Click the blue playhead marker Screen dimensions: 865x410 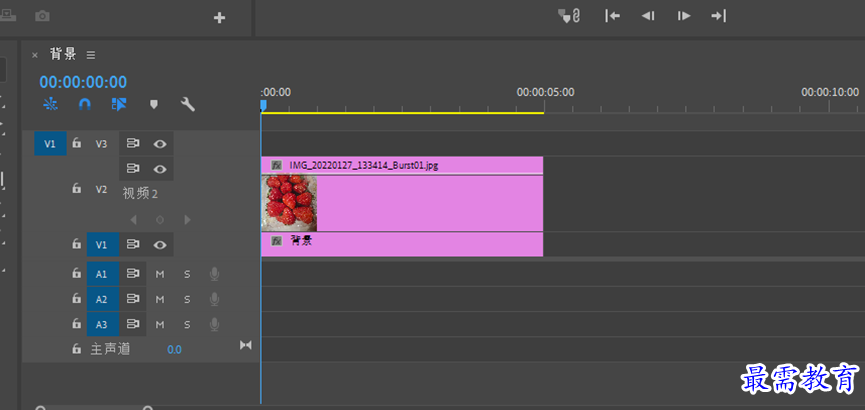pos(263,105)
